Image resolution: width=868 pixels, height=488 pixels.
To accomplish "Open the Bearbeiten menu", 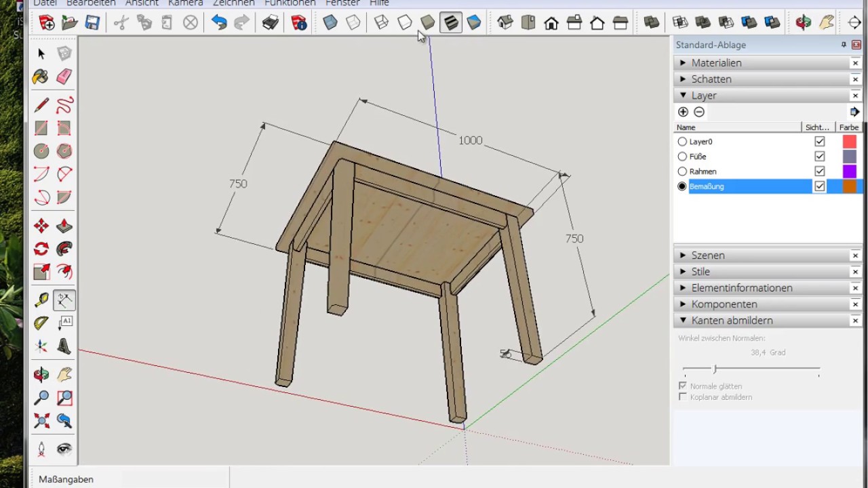I will (91, 3).
